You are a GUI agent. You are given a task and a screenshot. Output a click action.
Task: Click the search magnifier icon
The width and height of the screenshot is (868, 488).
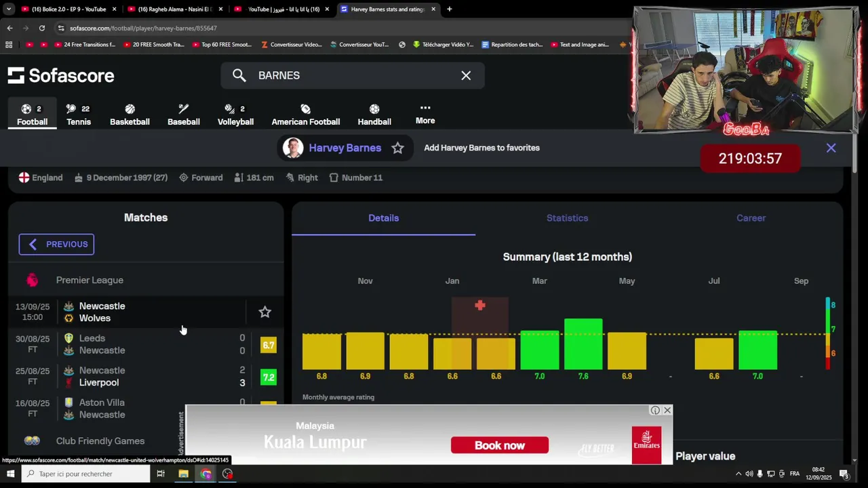coord(239,75)
